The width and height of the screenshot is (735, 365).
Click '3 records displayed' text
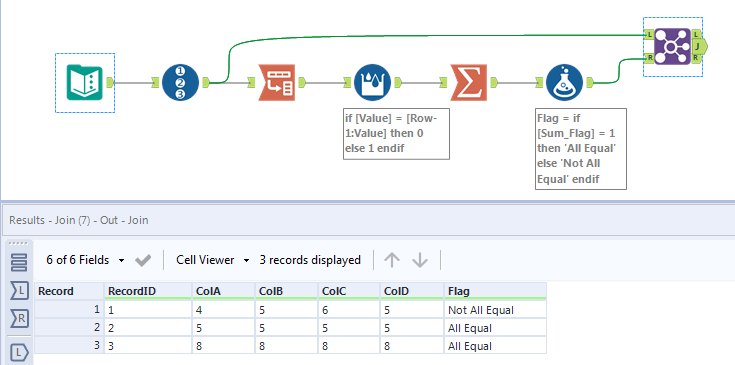[x=310, y=260]
